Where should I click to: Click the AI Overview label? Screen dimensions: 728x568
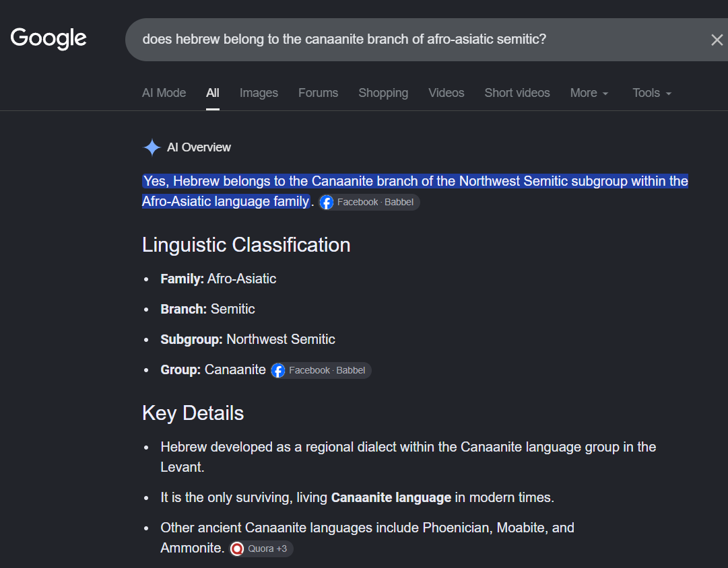(x=199, y=147)
